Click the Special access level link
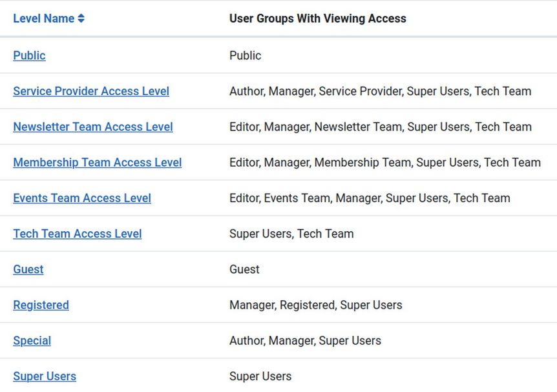The height and width of the screenshot is (392, 557). 32,340
